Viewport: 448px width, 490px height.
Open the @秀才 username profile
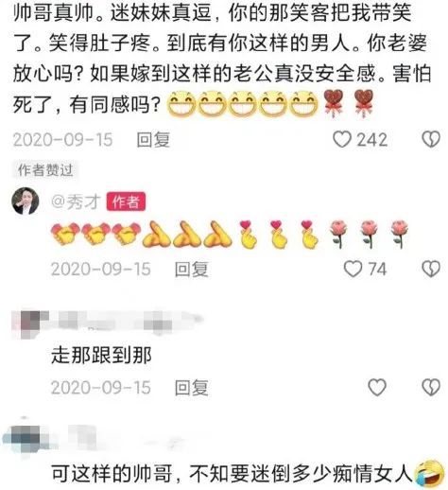[76, 201]
